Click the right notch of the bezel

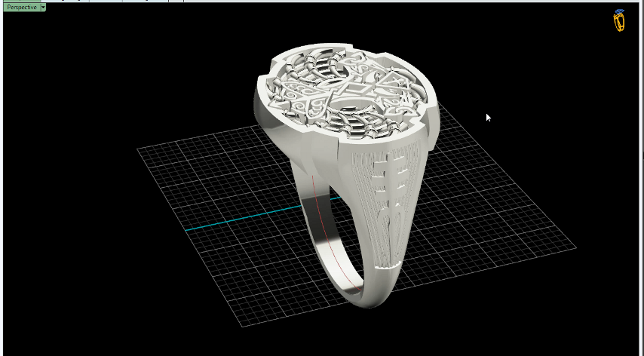pos(434,115)
